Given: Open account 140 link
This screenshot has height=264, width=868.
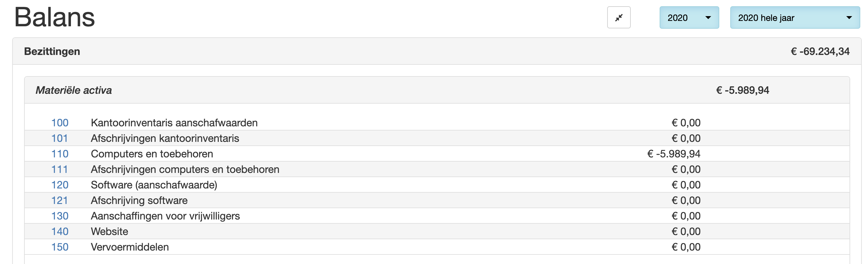Looking at the screenshot, I should coord(60,231).
